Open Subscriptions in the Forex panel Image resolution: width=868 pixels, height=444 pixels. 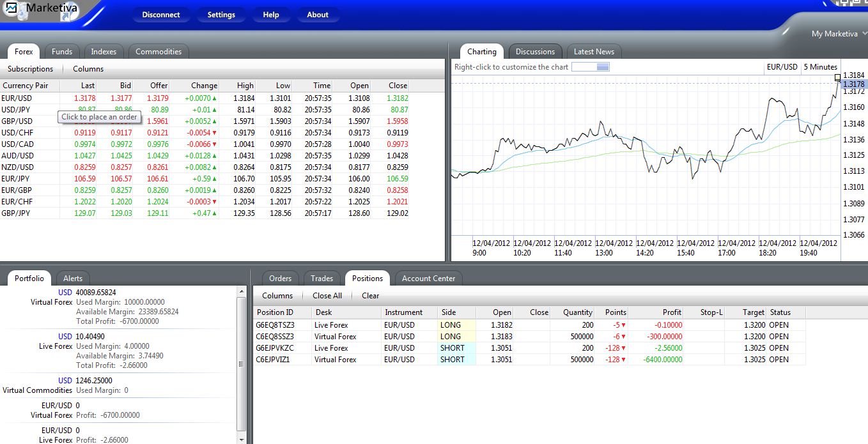coord(31,69)
